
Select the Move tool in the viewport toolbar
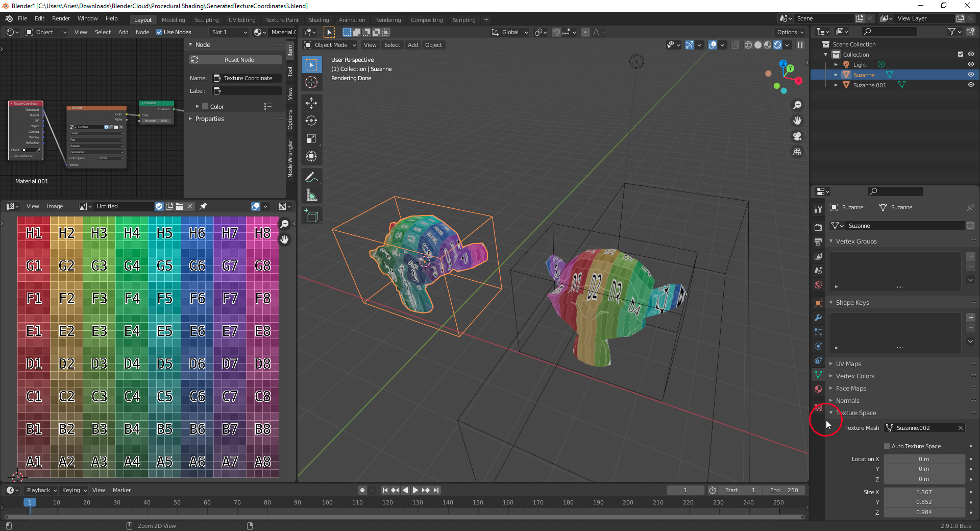(311, 103)
